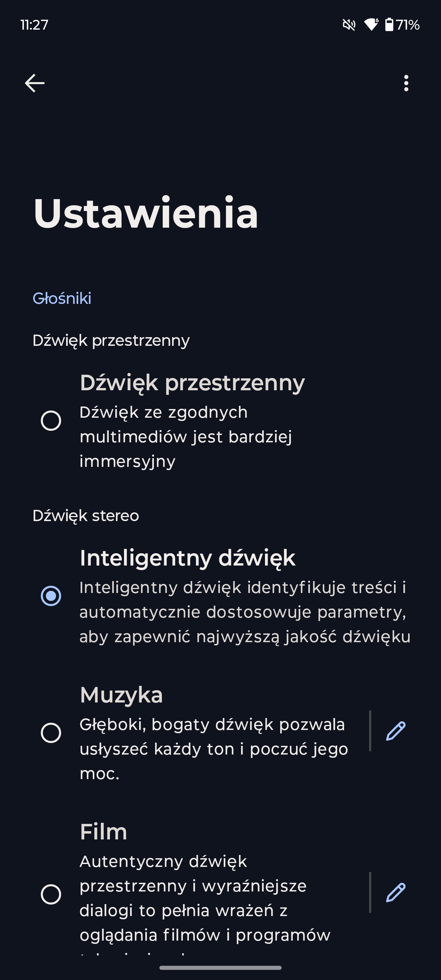Tap the bottom navigation gesture bar
The width and height of the screenshot is (441, 980).
point(220,967)
